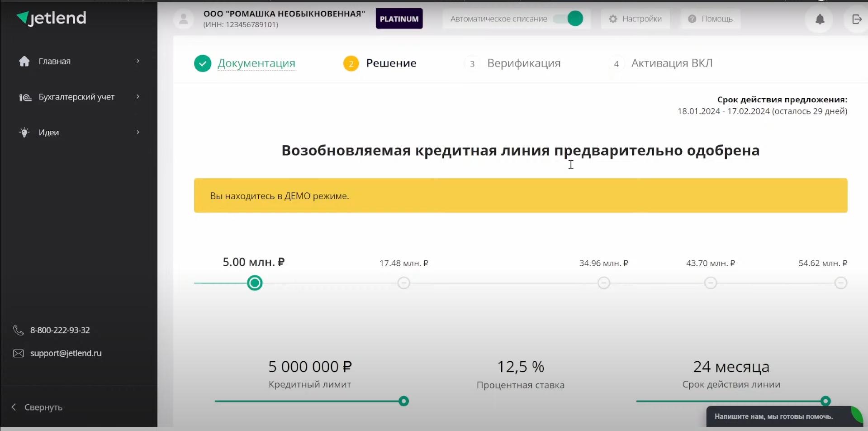Click the ДЕМО режим yellow banner
Viewport: 868px width, 431px height.
click(521, 196)
